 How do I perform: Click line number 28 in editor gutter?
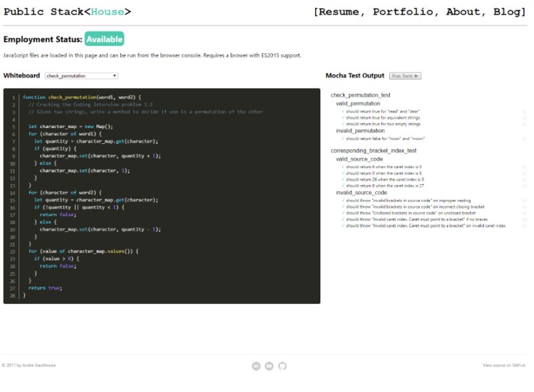click(x=13, y=296)
